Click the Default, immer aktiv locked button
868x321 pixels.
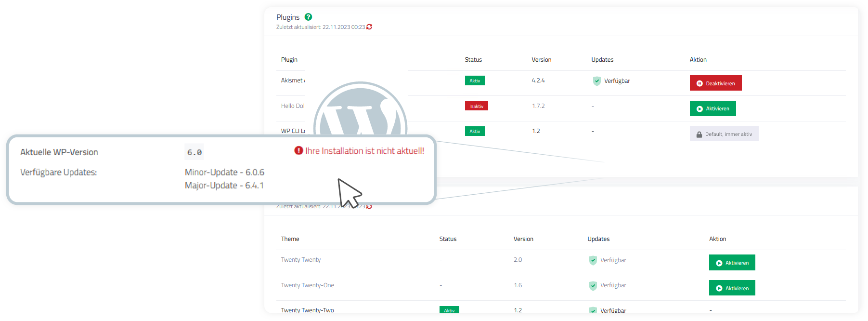click(x=724, y=134)
